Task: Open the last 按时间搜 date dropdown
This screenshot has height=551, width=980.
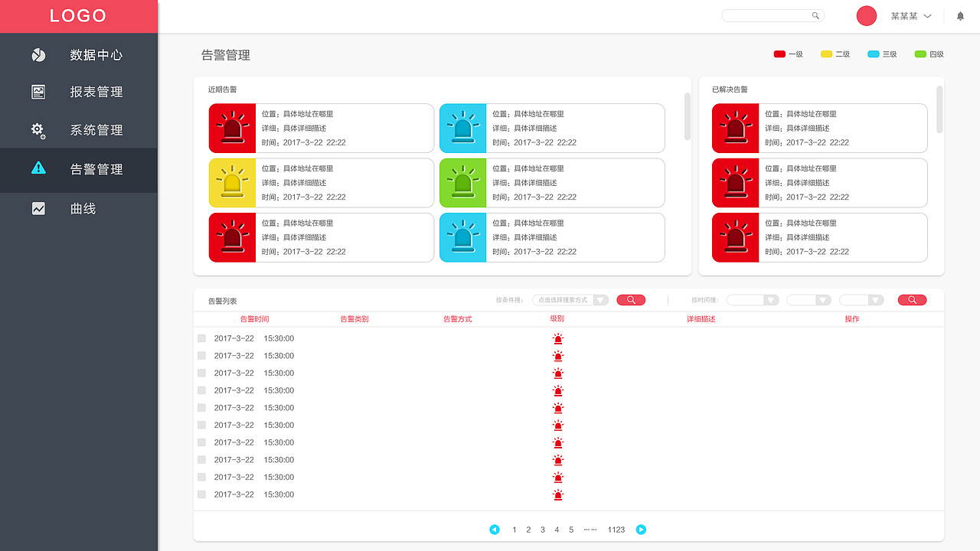Action: [862, 300]
